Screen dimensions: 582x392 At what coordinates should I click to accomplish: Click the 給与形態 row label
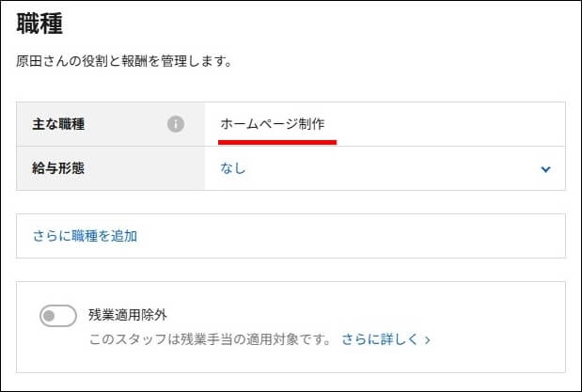click(58, 168)
